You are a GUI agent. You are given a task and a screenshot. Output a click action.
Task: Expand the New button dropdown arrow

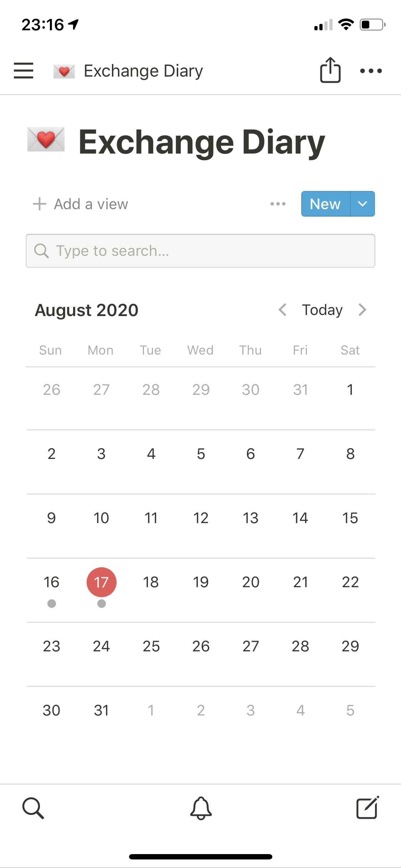(363, 204)
